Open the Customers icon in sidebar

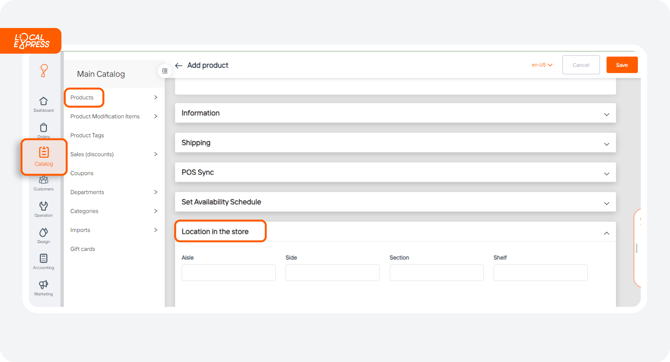tap(43, 180)
